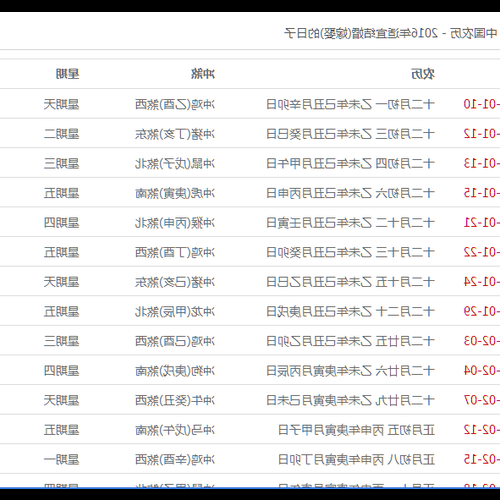Select lunar date 十二月廿六 丙辰日 cell
Image resolution: width=500 pixels, height=500 pixels.
[350, 371]
